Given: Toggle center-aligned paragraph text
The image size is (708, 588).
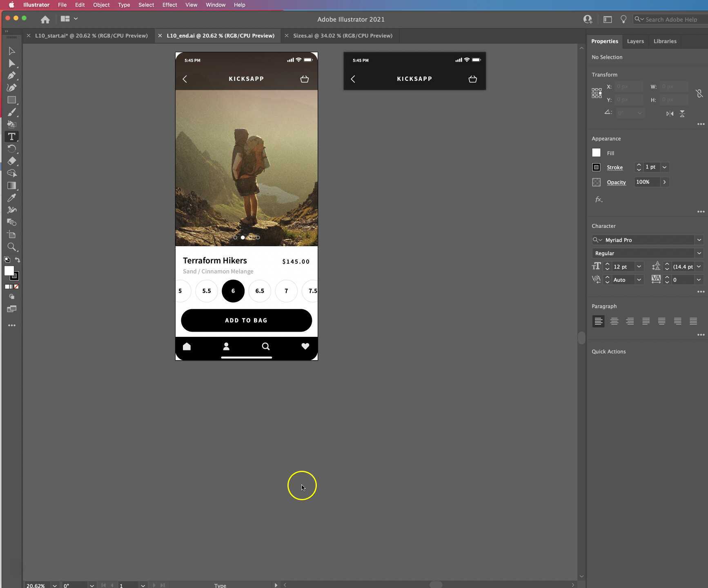Looking at the screenshot, I should point(614,321).
